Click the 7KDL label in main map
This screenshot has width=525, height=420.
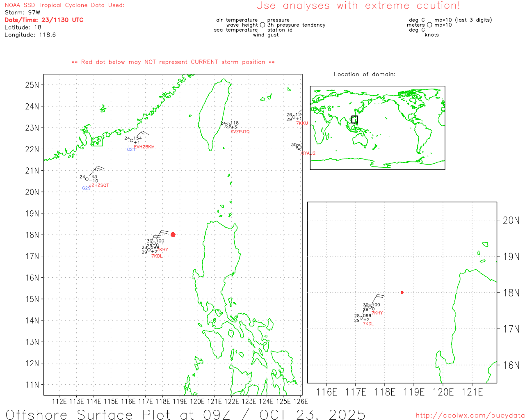coord(157,256)
